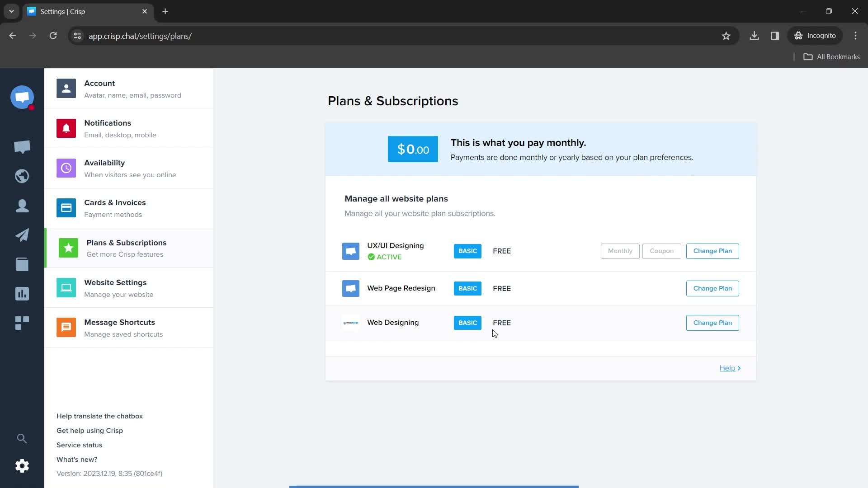The image size is (868, 488).
Task: Click Change Plan for UX/UI Designing
Action: (x=712, y=251)
